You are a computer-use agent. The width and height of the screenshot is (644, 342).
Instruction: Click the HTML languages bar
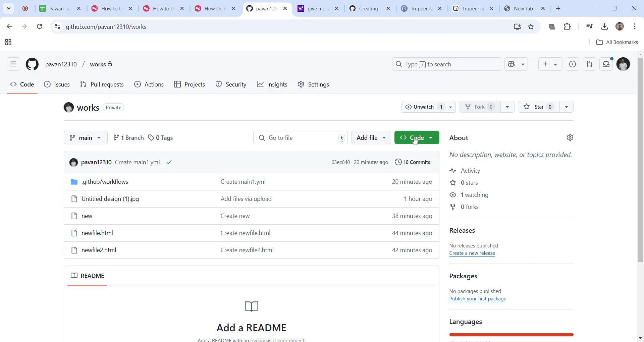point(511,335)
